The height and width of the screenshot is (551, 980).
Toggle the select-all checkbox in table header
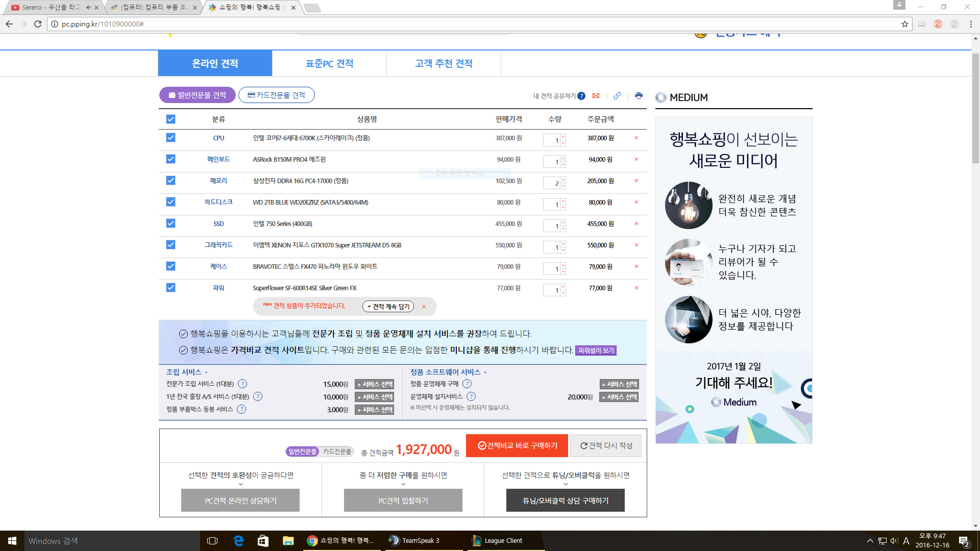[x=170, y=119]
